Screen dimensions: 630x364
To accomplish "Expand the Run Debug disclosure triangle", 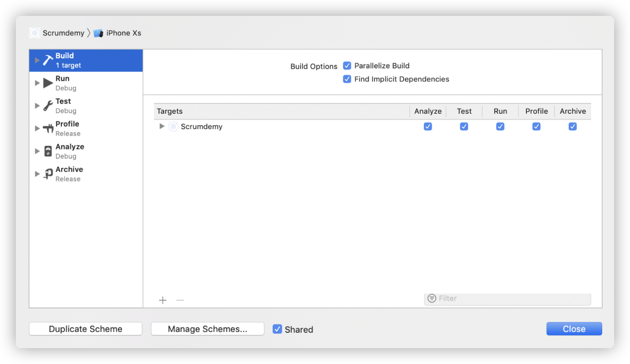I will (37, 83).
